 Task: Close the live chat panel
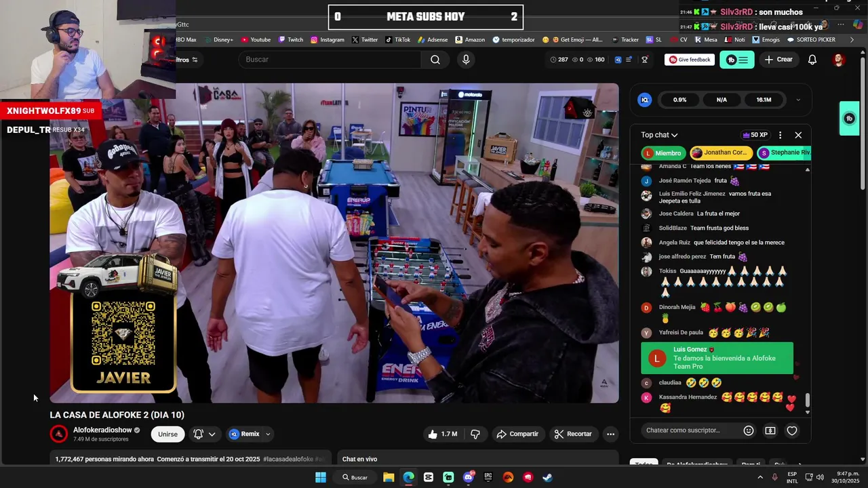click(798, 135)
